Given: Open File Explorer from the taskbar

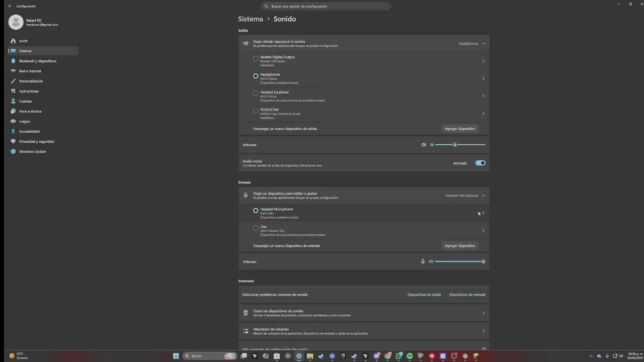Looking at the screenshot, I should (310, 356).
